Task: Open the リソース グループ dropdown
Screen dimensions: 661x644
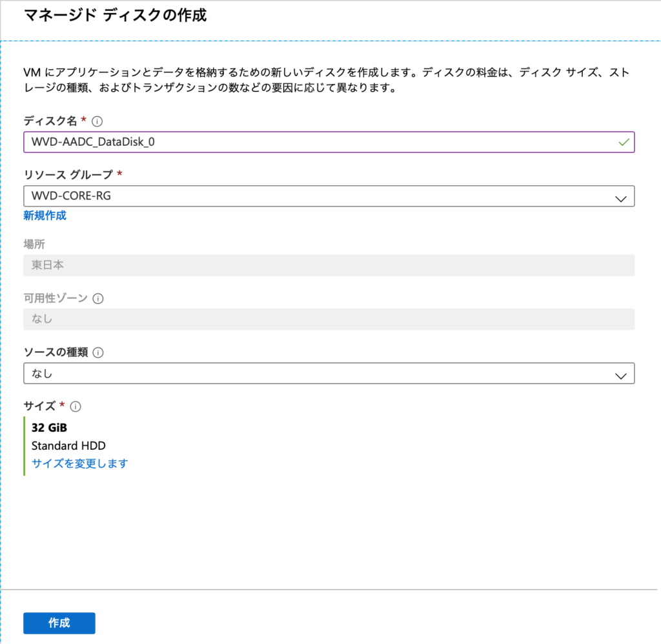Action: [x=329, y=196]
